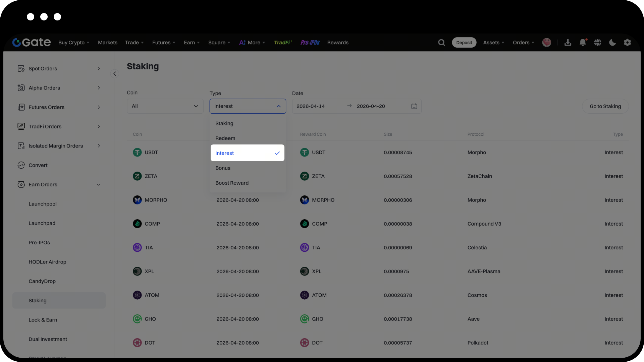Open the search icon in header
Viewport: 644px width, 362px height.
click(x=441, y=43)
